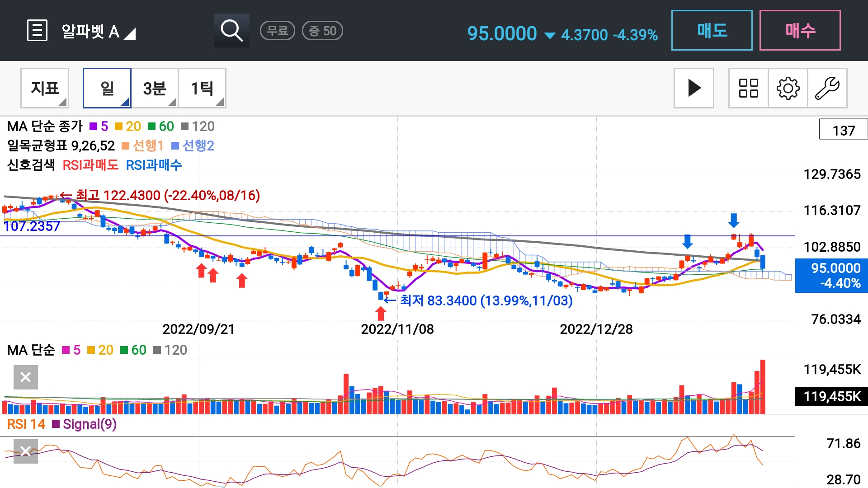The height and width of the screenshot is (488, 868).
Task: Switch to the 1틱 tick tab
Action: coord(202,88)
